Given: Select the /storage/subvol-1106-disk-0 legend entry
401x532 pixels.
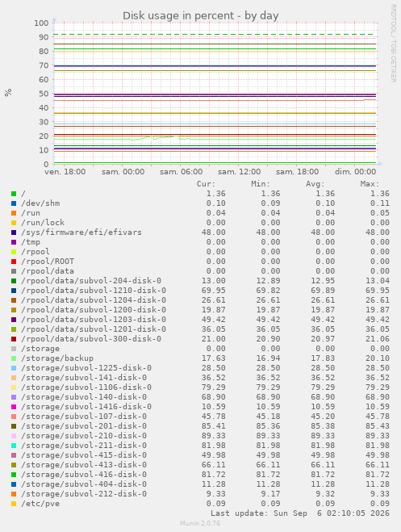Looking at the screenshot, I should point(86,387).
